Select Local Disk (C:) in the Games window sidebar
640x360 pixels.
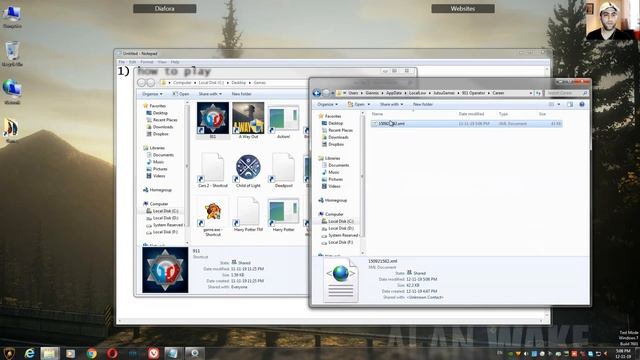(165, 211)
